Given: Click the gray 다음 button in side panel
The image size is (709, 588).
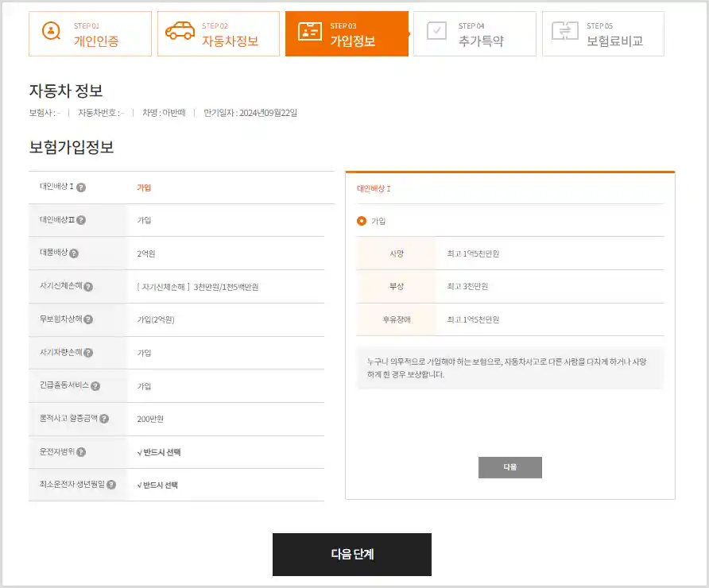Looking at the screenshot, I should 510,467.
